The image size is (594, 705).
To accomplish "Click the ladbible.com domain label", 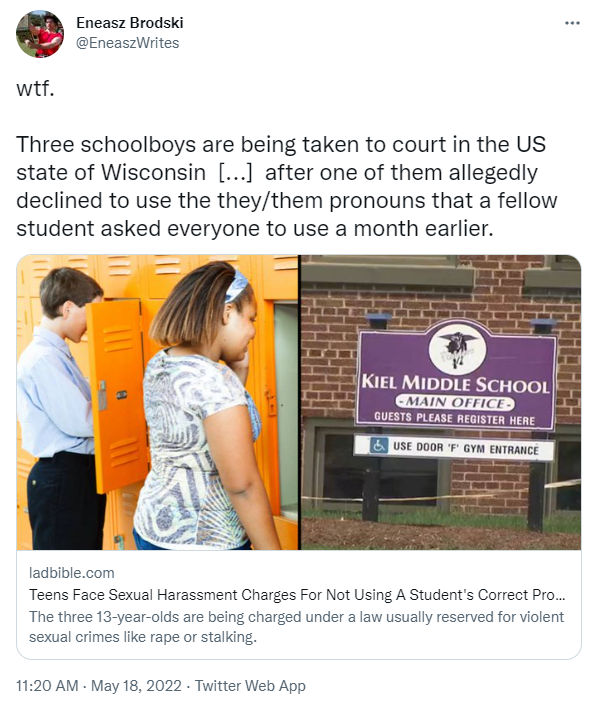I will 71,573.
